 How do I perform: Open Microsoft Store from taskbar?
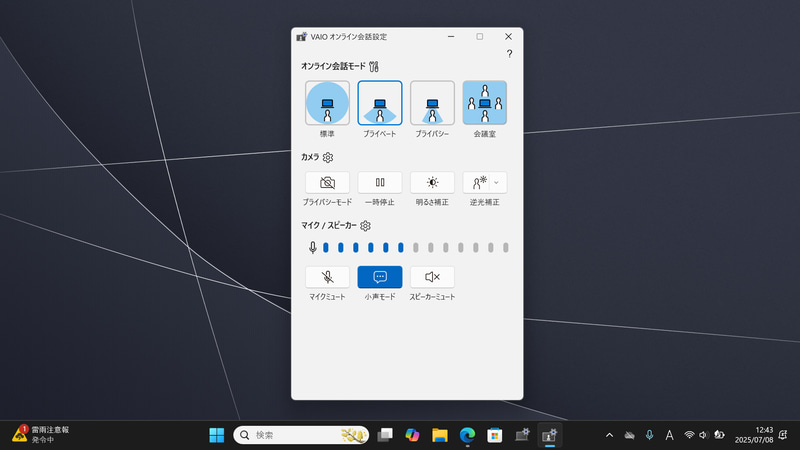click(494, 435)
